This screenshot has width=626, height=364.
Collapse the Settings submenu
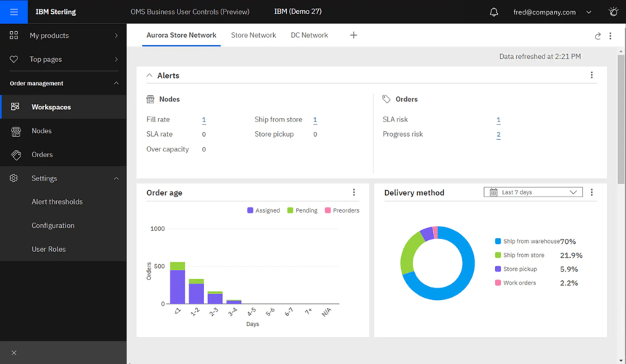tap(116, 178)
